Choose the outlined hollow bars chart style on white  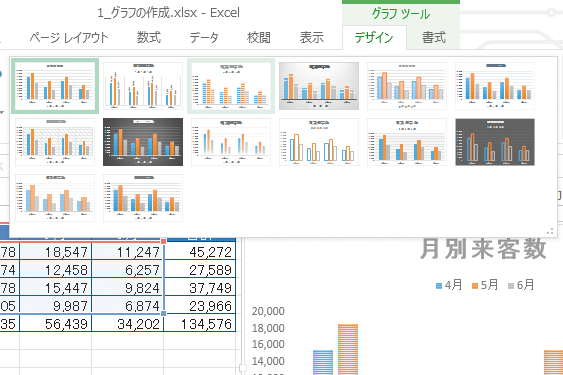tap(319, 142)
